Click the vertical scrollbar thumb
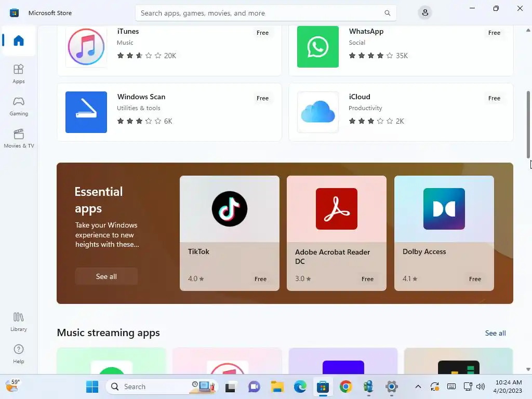Viewport: 532px width, 399px height. pyautogui.click(x=528, y=125)
